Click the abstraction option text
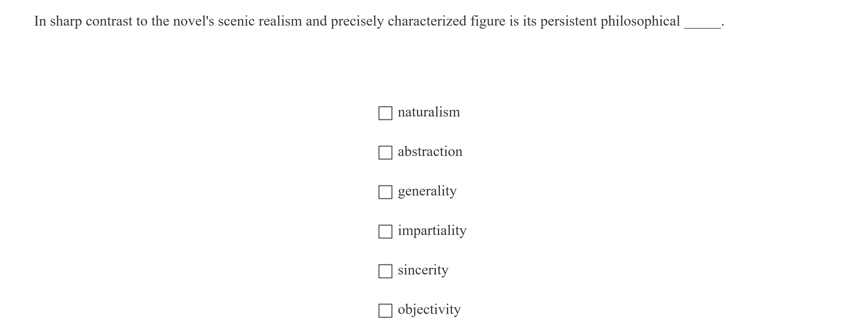 click(x=430, y=152)
